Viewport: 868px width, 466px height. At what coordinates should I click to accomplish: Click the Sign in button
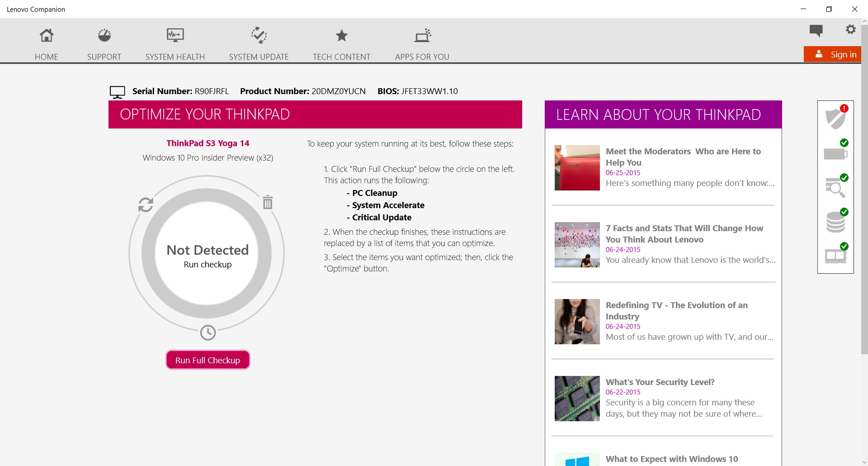(x=833, y=54)
